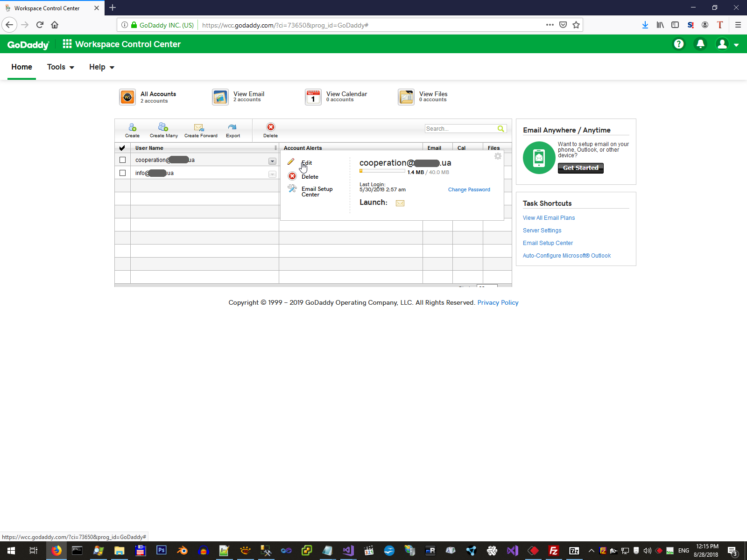
Task: Select the Workspace Control Center browser tab
Action: pyautogui.click(x=51, y=8)
